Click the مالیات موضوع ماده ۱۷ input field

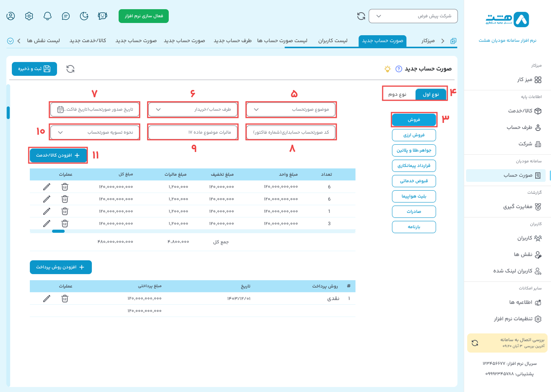(193, 132)
